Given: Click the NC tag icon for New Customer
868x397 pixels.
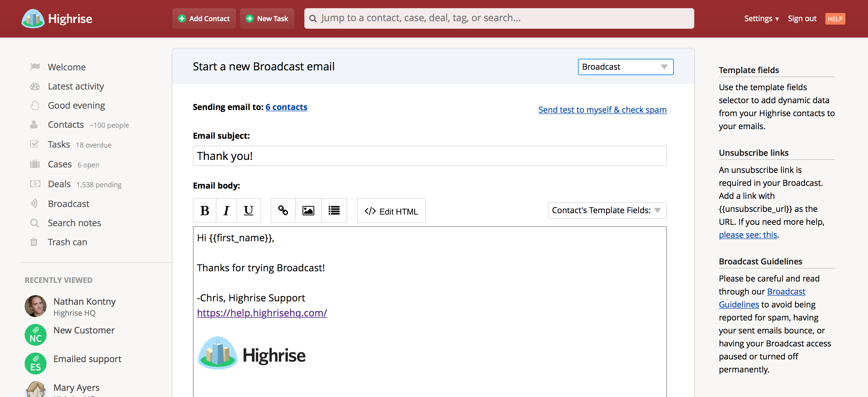Looking at the screenshot, I should [36, 334].
